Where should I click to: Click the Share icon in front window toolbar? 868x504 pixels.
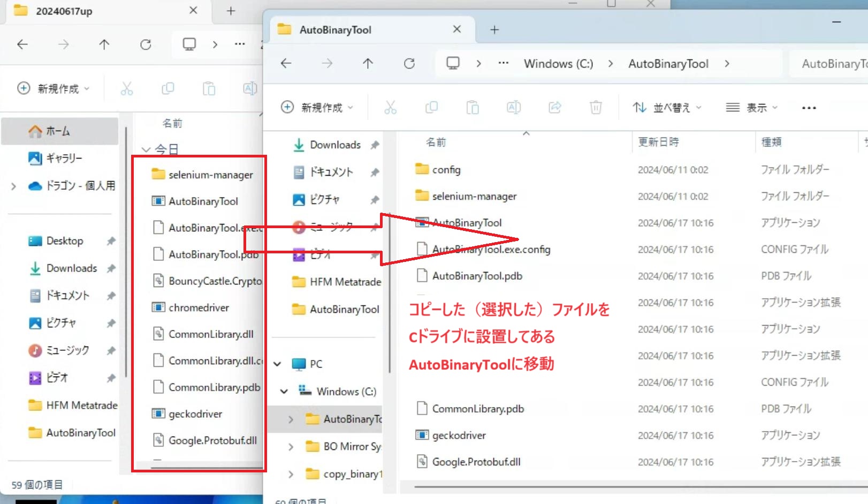[x=555, y=108]
